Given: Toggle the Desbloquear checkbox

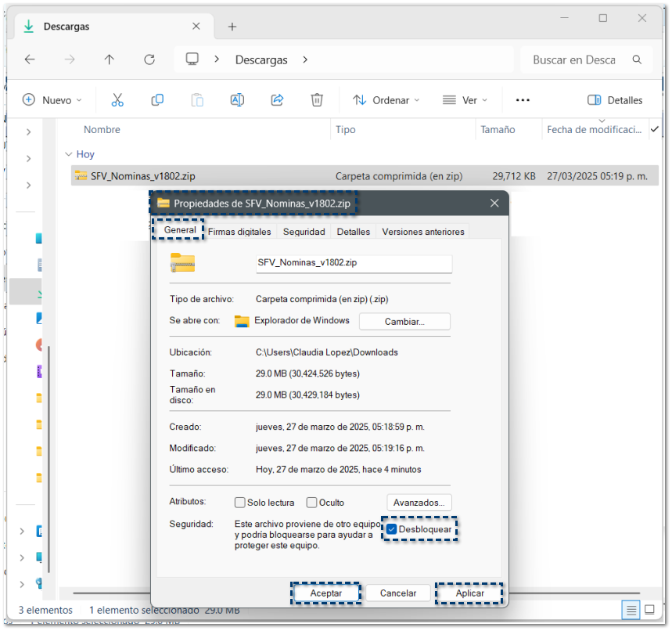Looking at the screenshot, I should tap(392, 529).
